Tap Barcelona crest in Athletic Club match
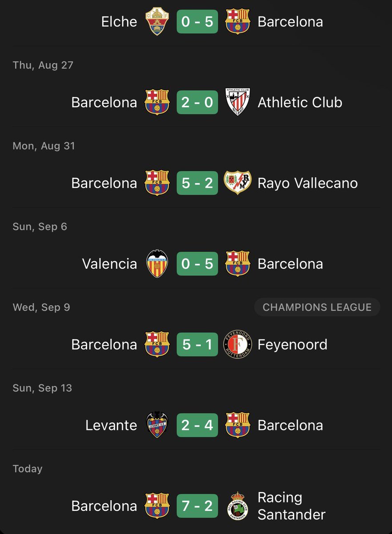 click(157, 102)
